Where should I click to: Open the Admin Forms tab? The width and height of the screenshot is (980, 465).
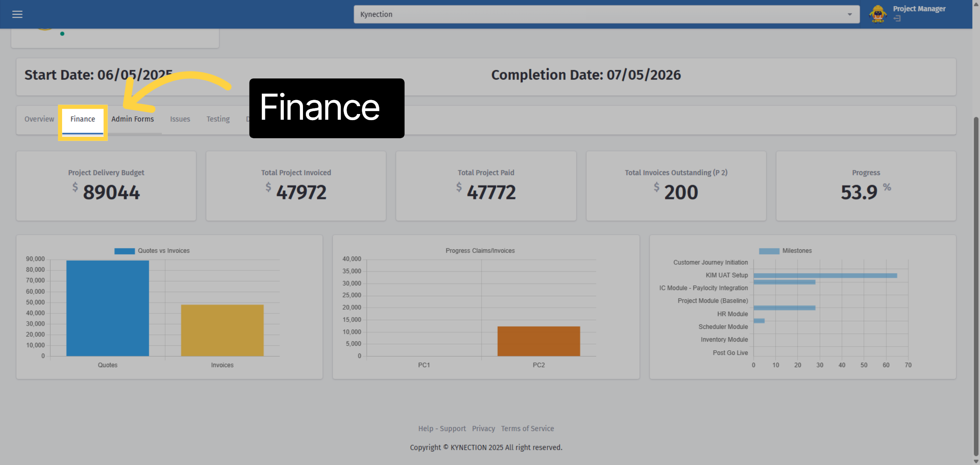(x=133, y=119)
